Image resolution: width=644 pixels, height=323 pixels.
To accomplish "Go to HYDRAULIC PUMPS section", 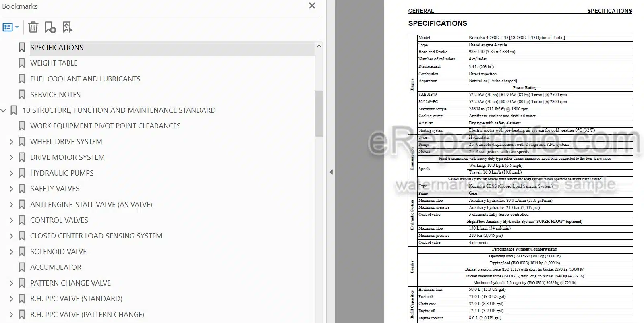I will [62, 173].
